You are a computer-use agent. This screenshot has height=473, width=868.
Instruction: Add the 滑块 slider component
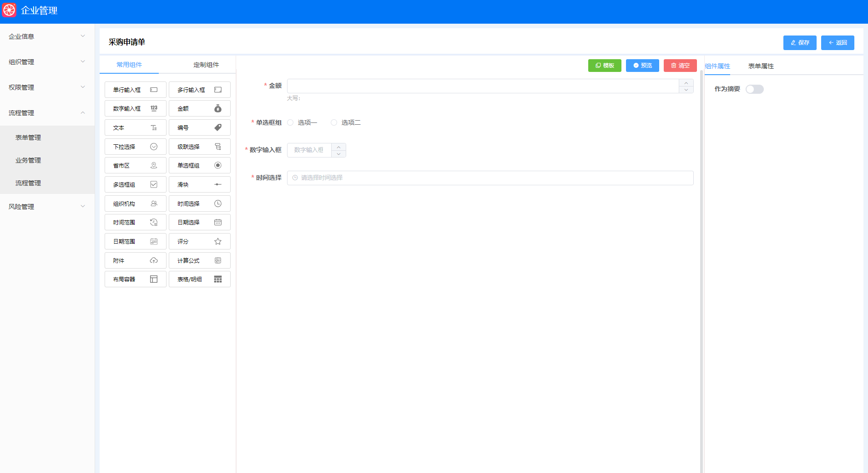(x=200, y=184)
